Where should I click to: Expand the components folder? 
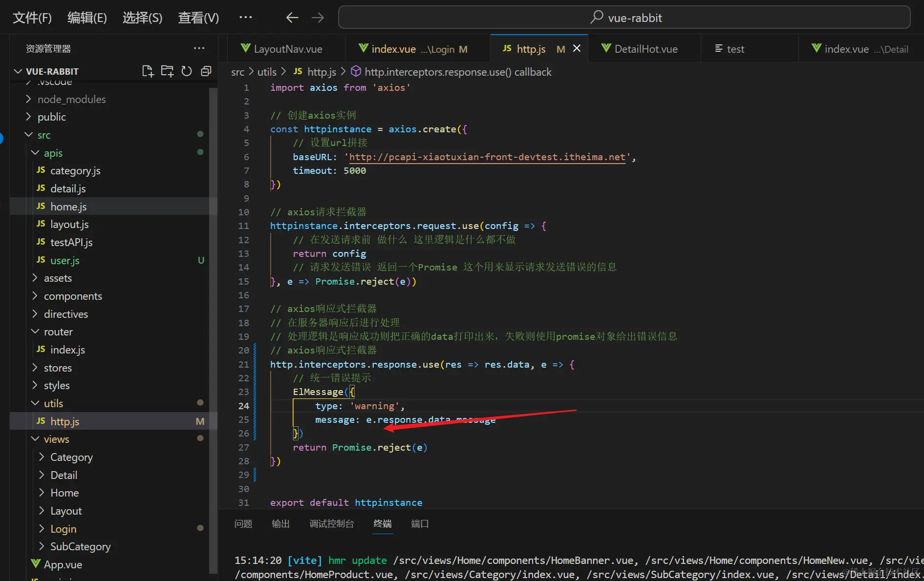[73, 296]
